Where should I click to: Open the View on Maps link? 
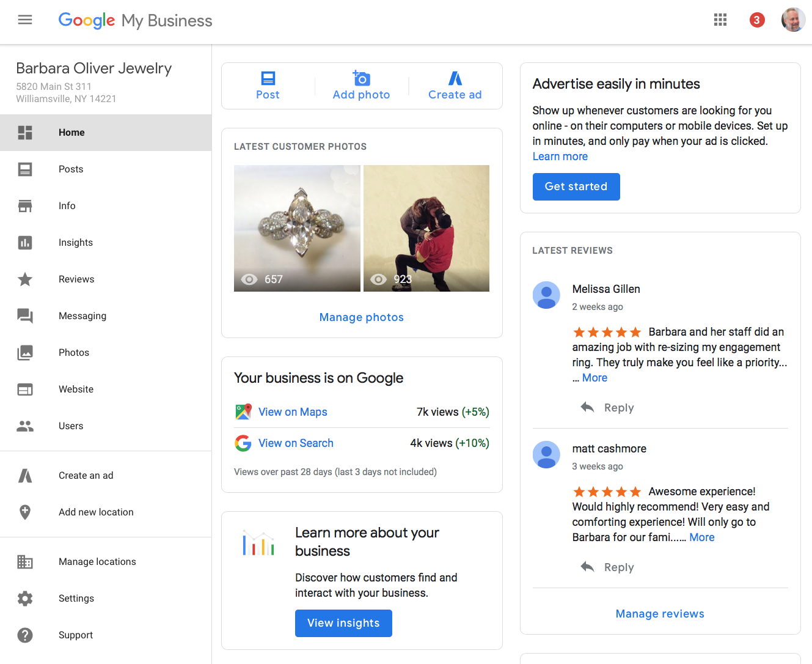point(293,412)
